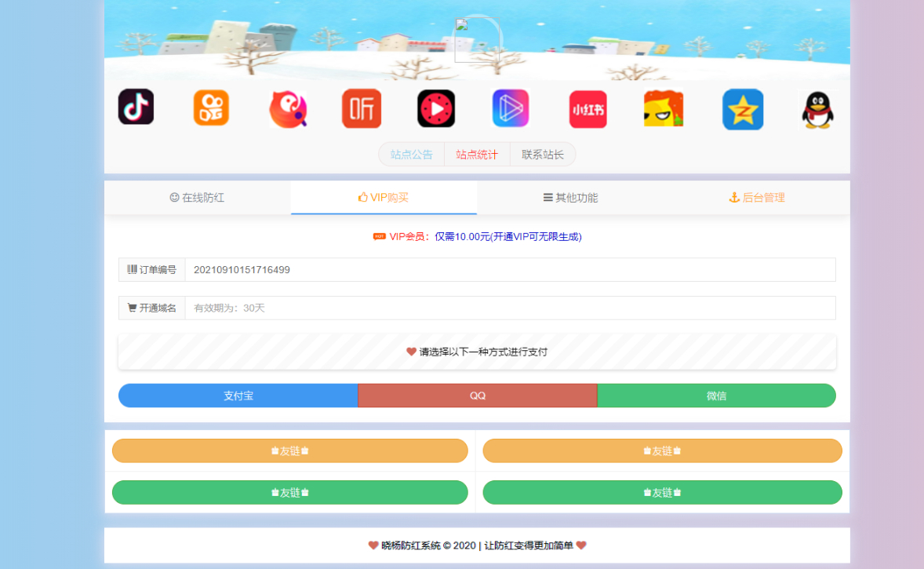The image size is (924, 569).
Task: Click the TikTok (Douyin) app icon
Action: coord(136,107)
